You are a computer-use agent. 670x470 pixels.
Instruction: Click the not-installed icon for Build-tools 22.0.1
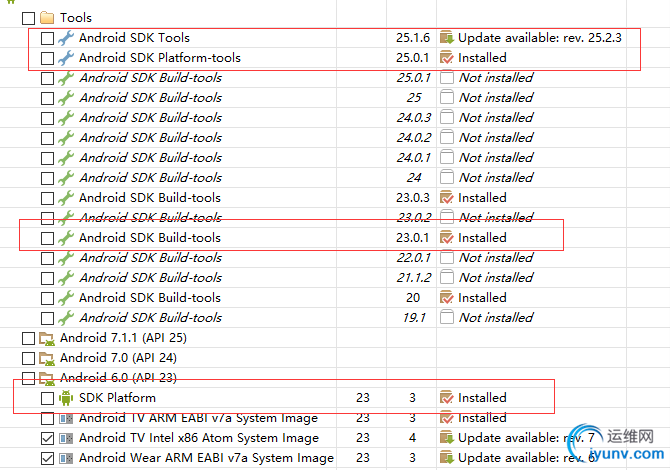(447, 258)
